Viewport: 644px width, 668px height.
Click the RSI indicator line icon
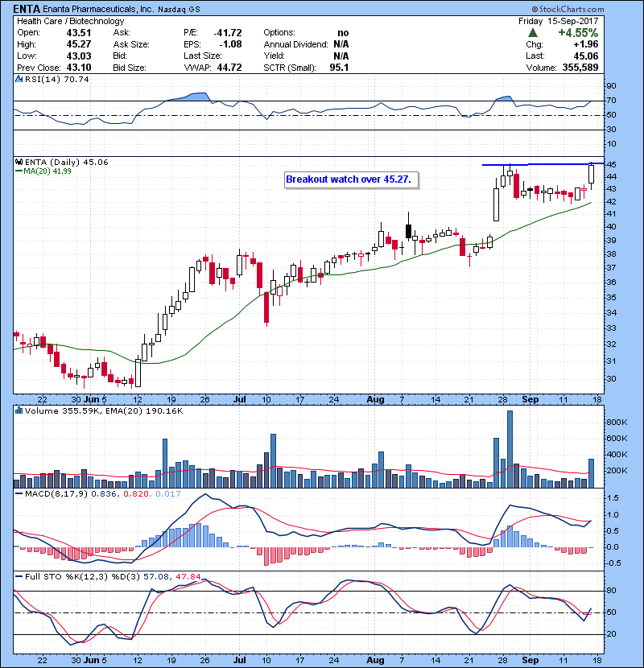pyautogui.click(x=19, y=79)
